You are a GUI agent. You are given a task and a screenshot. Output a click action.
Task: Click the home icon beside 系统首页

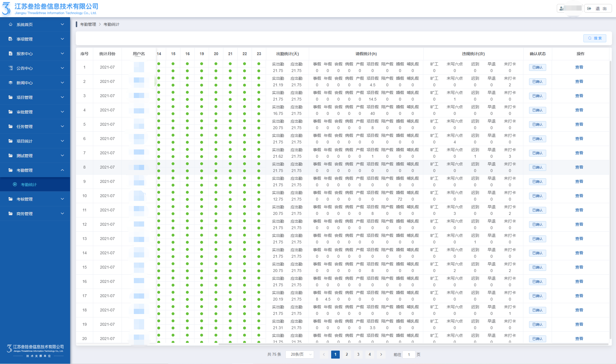pyautogui.click(x=11, y=24)
